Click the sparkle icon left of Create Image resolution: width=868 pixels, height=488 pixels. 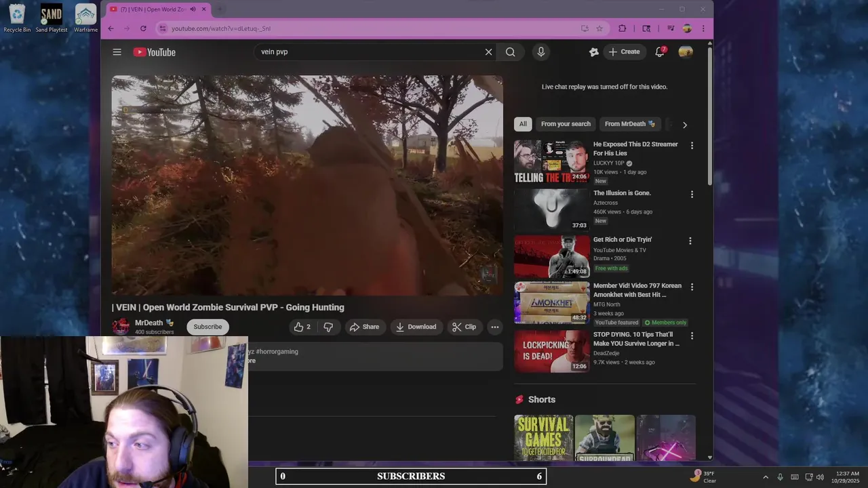click(x=594, y=52)
